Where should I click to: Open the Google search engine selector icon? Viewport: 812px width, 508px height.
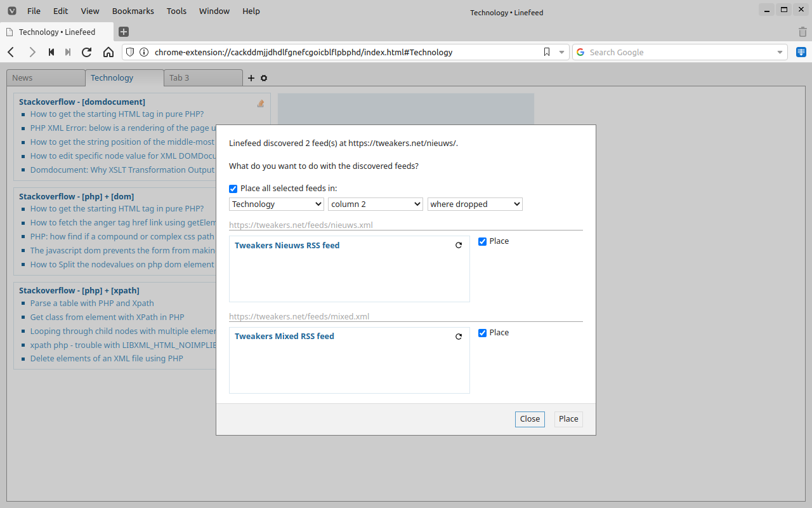pyautogui.click(x=580, y=52)
